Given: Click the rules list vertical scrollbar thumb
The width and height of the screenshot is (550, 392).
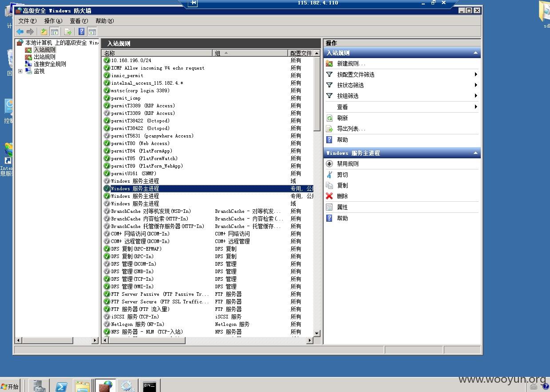Looking at the screenshot, I should [317, 94].
